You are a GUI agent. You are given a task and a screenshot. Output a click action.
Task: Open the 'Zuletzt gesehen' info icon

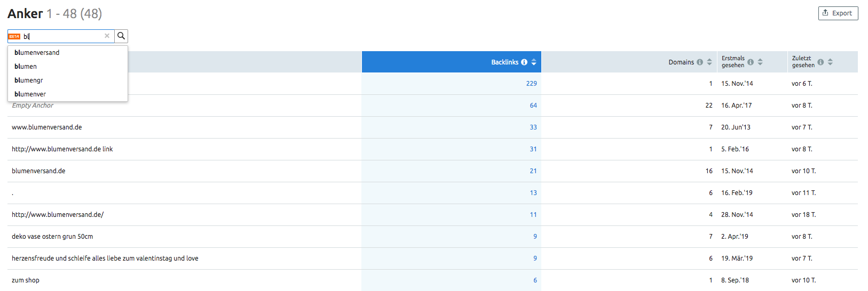[820, 62]
